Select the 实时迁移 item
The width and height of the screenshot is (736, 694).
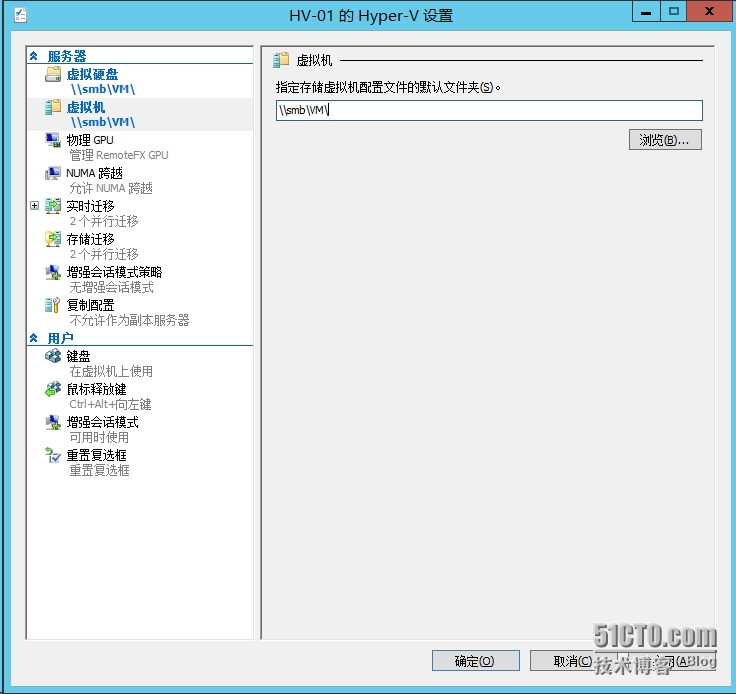coord(91,206)
